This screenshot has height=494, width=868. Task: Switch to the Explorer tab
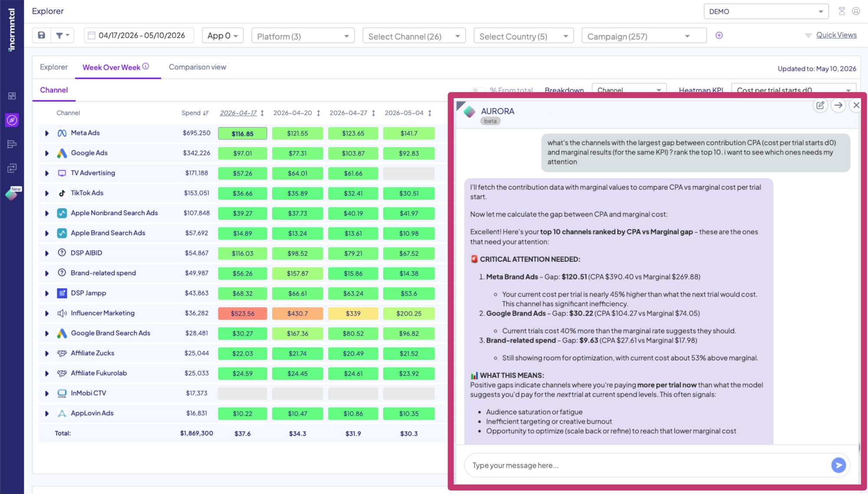pos(54,67)
